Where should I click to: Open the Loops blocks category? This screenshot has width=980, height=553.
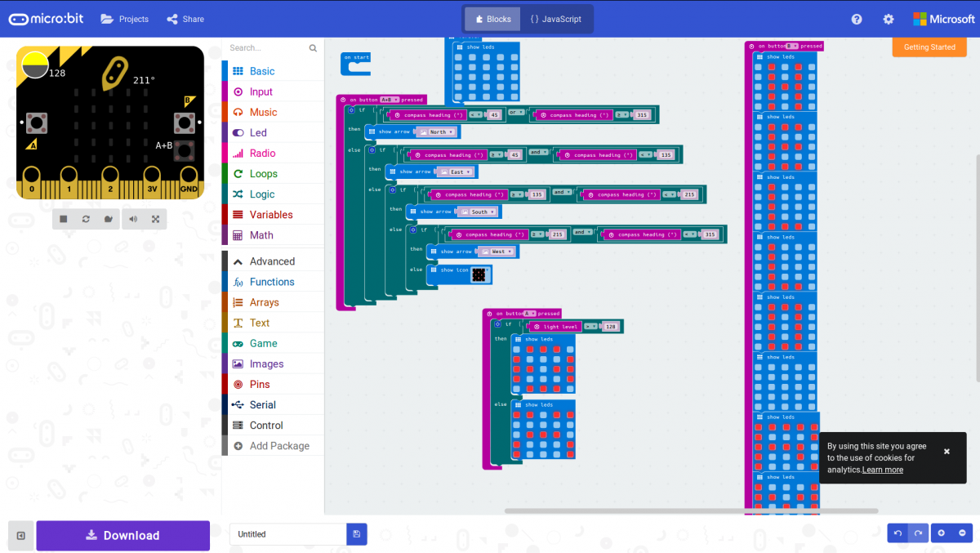click(x=273, y=173)
